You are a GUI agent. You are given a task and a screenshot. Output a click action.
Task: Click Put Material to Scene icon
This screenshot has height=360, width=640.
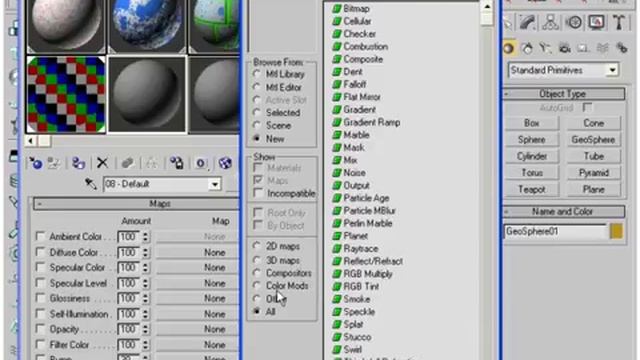[53, 163]
